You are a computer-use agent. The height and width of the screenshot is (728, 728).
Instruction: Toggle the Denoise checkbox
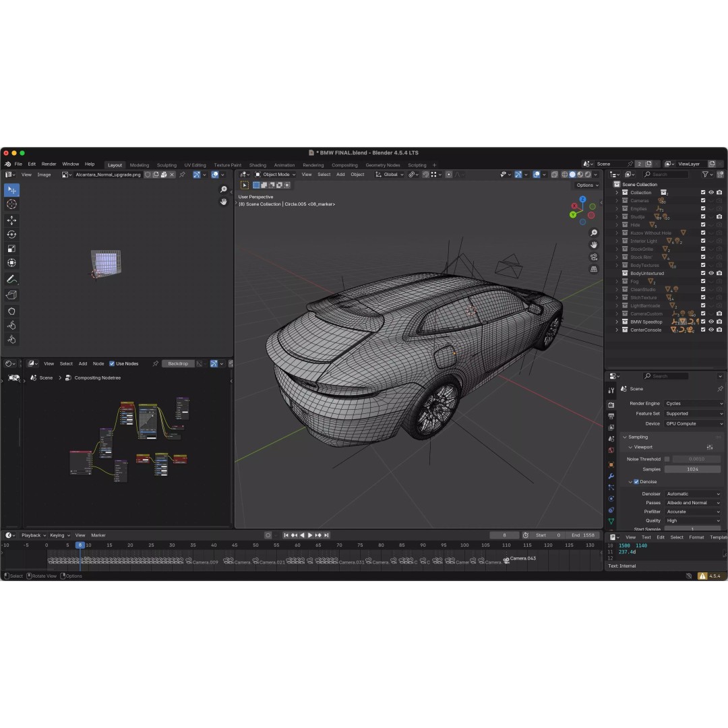(x=636, y=481)
